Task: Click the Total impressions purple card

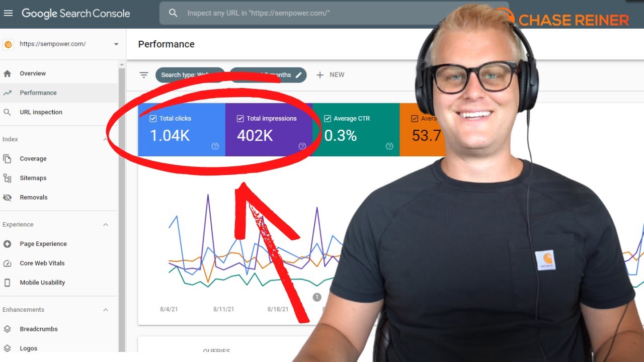Action: pyautogui.click(x=269, y=130)
